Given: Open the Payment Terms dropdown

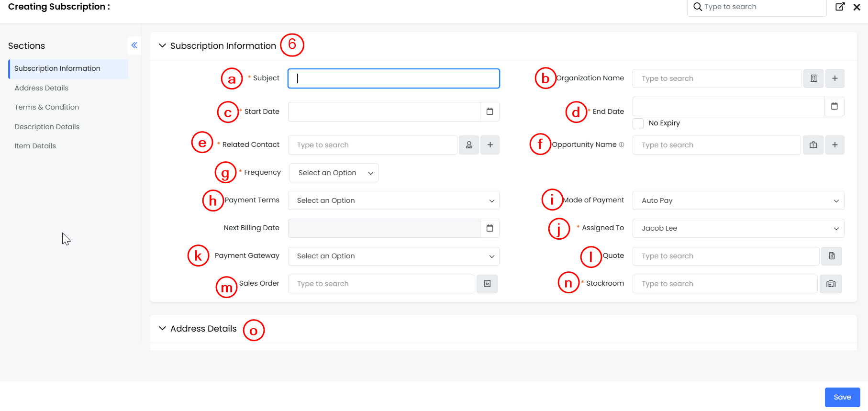Looking at the screenshot, I should tap(393, 200).
